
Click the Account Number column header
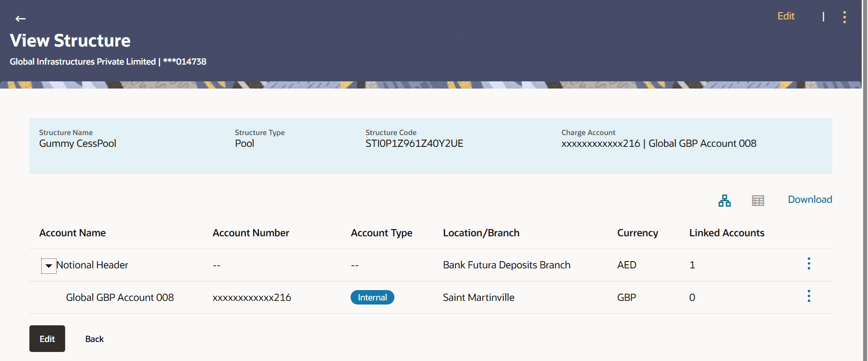pos(251,233)
